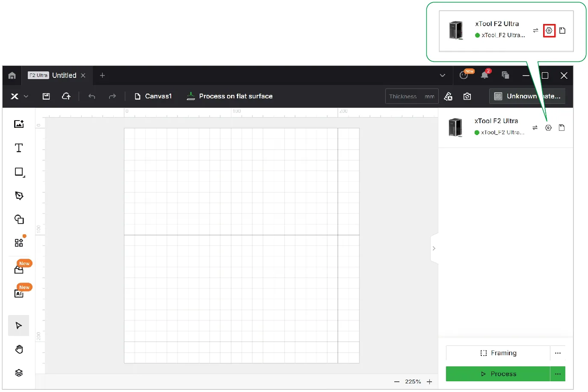Image resolution: width=588 pixels, height=392 pixels.
Task: Zoom out the canvas
Action: coord(397,382)
